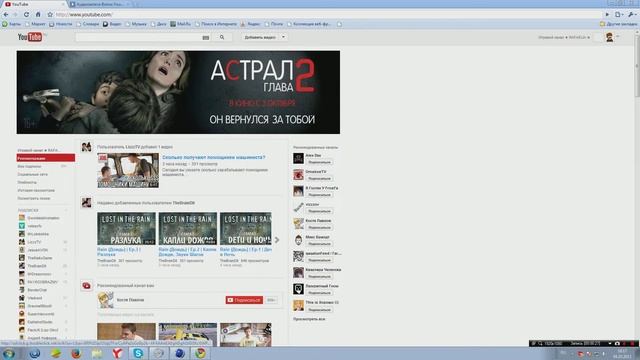Viewport: 640px width, 360px height.
Task: Open the Поиск в Интернете bookmark
Action: click(216, 24)
